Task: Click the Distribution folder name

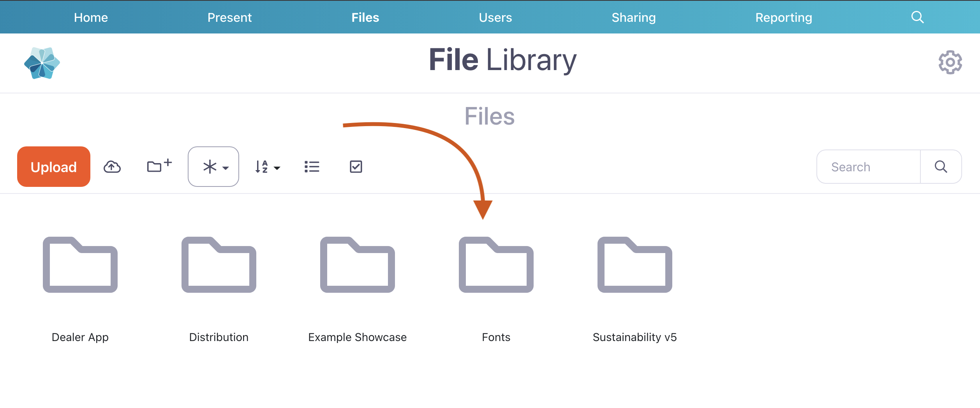Action: [x=219, y=337]
